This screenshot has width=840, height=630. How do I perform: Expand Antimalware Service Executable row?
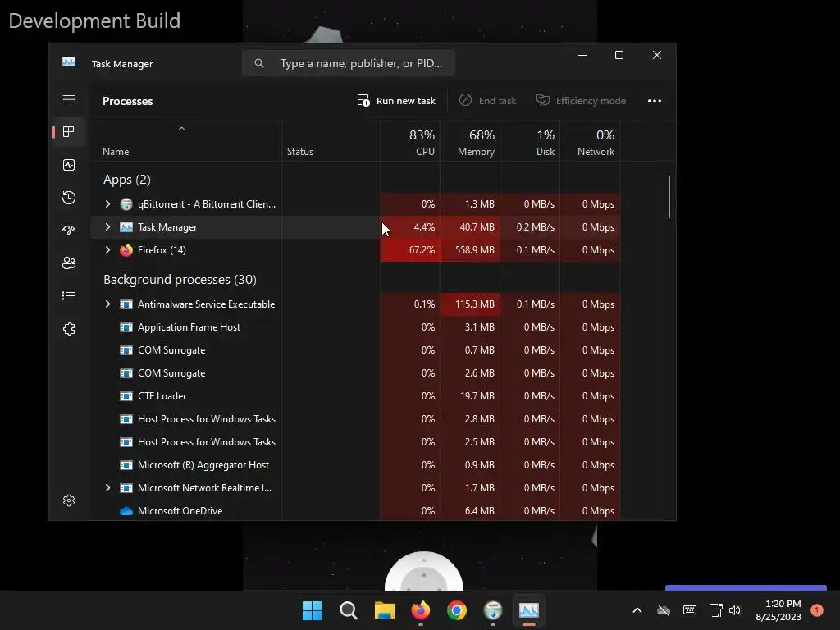point(107,304)
